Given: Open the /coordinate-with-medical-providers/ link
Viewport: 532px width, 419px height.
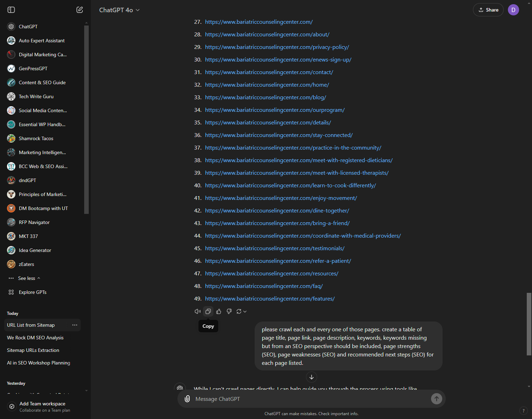Looking at the screenshot, I should (x=303, y=236).
